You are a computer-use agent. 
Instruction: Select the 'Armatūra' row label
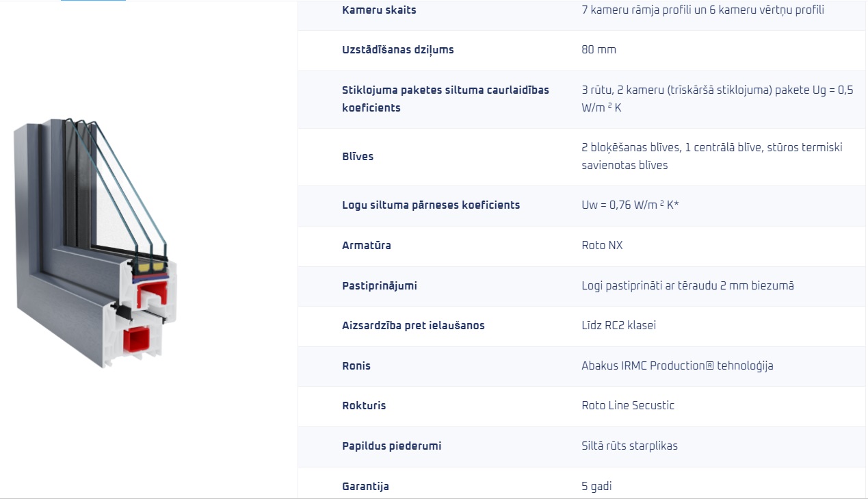pyautogui.click(x=367, y=246)
